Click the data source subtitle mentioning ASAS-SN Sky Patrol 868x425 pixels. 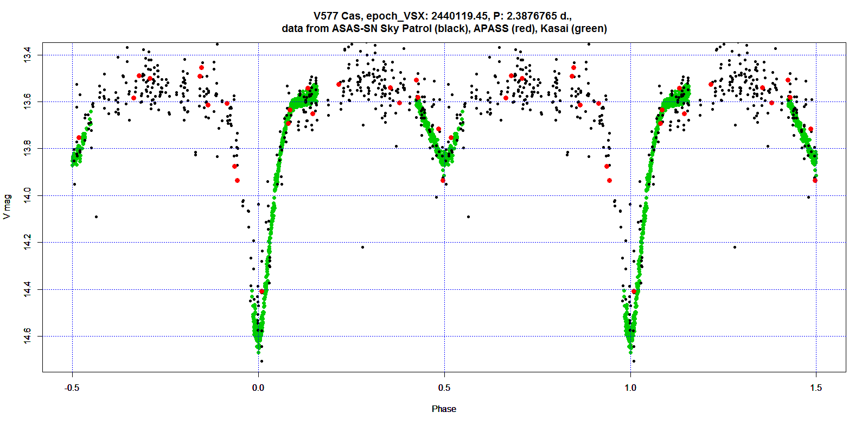(x=444, y=28)
